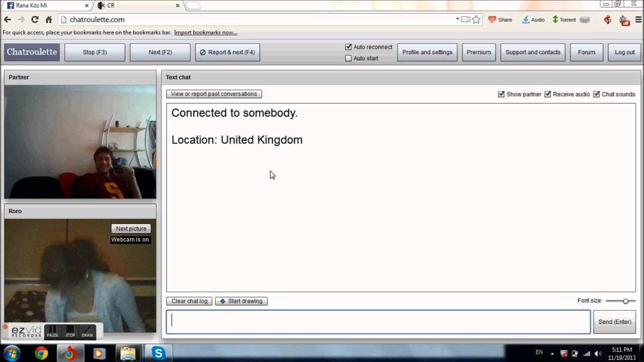Click the red music clef extension icon
The image size is (644, 362).
[x=608, y=20]
